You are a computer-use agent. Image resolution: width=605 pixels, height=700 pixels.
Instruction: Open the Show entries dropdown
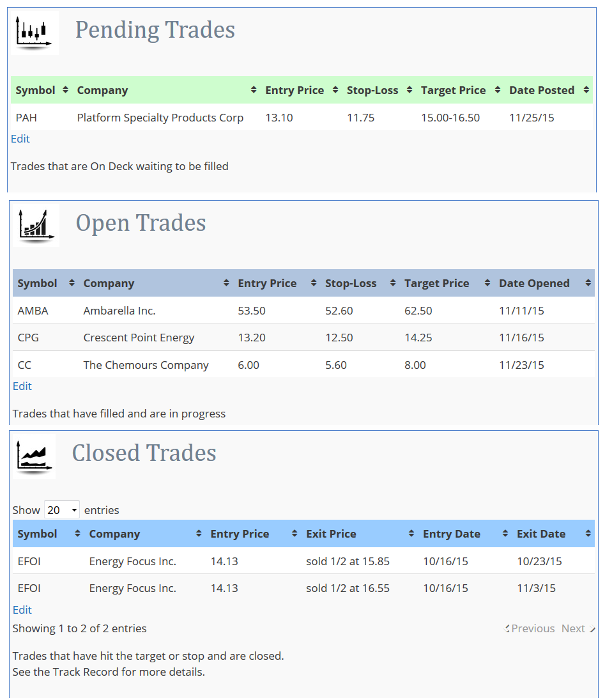tap(61, 509)
